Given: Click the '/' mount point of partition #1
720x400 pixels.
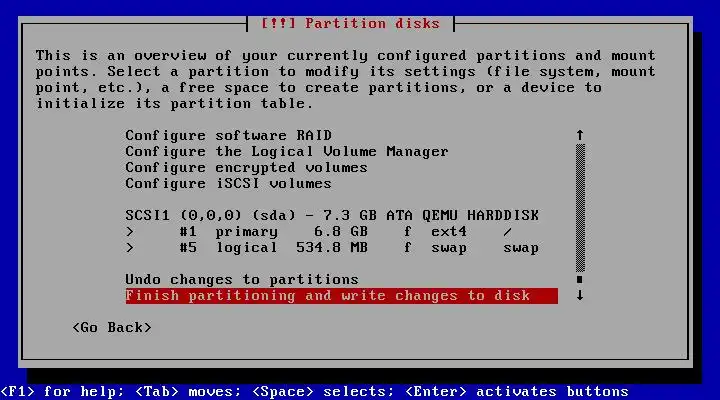Looking at the screenshot, I should 507,231.
